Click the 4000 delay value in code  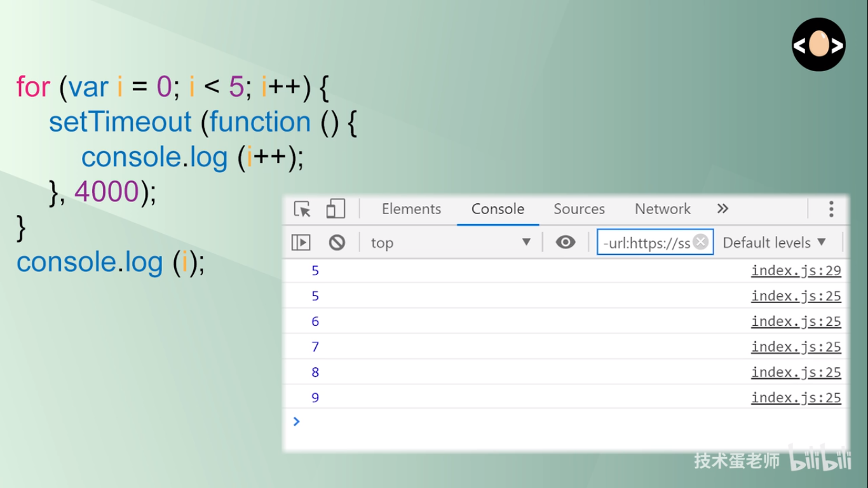pyautogui.click(x=107, y=191)
